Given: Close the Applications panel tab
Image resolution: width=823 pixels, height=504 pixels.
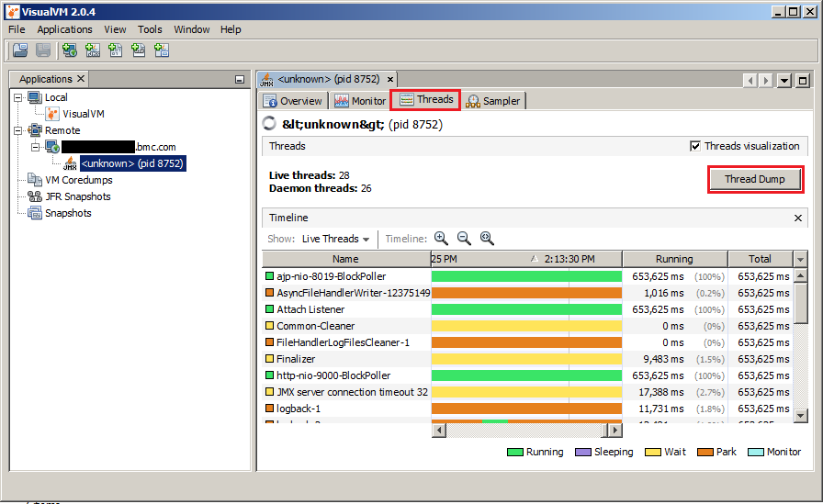Looking at the screenshot, I should 81,79.
